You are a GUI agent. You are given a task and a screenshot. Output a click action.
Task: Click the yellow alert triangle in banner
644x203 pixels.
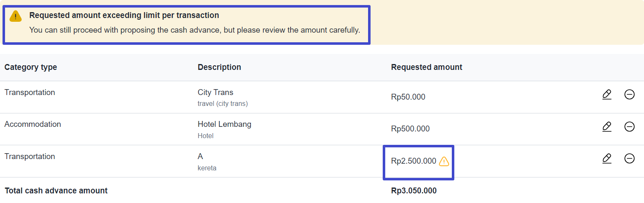point(15,16)
